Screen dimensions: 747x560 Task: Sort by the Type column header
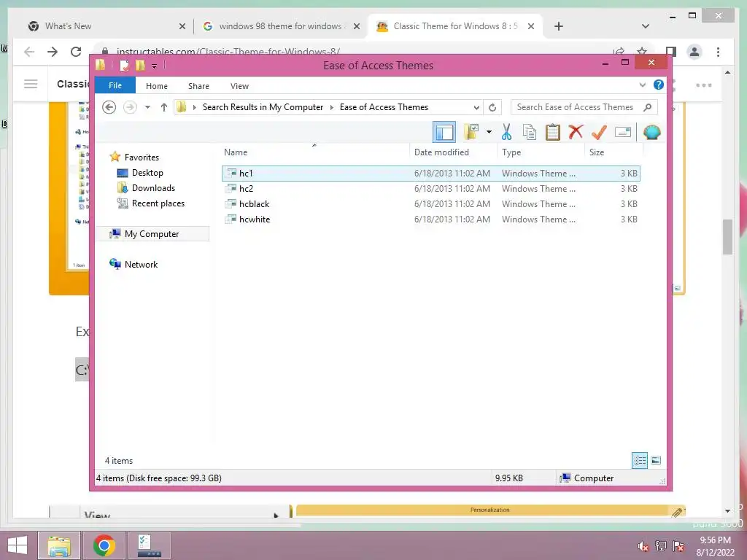541,152
